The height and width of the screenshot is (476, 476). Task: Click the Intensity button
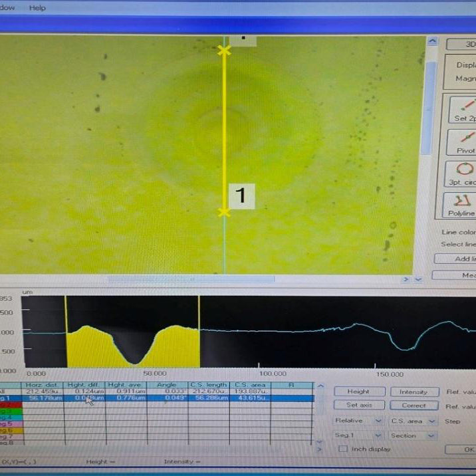point(414,392)
